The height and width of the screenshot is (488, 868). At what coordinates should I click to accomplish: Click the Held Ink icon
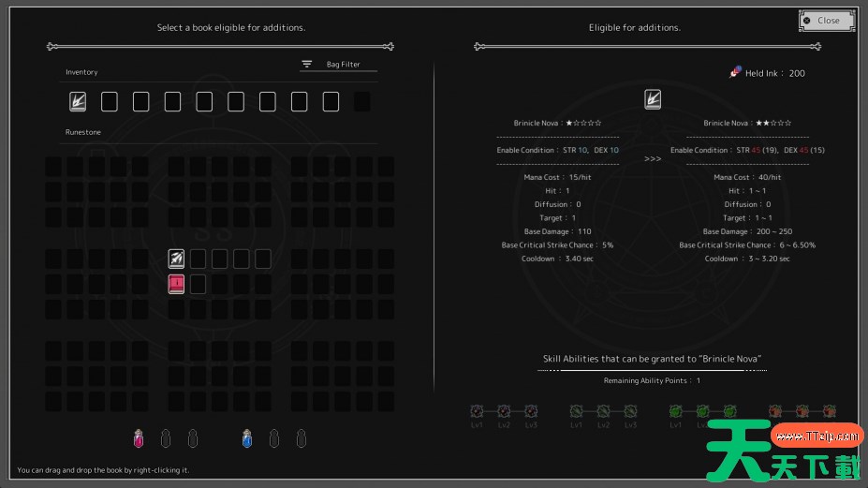click(736, 73)
